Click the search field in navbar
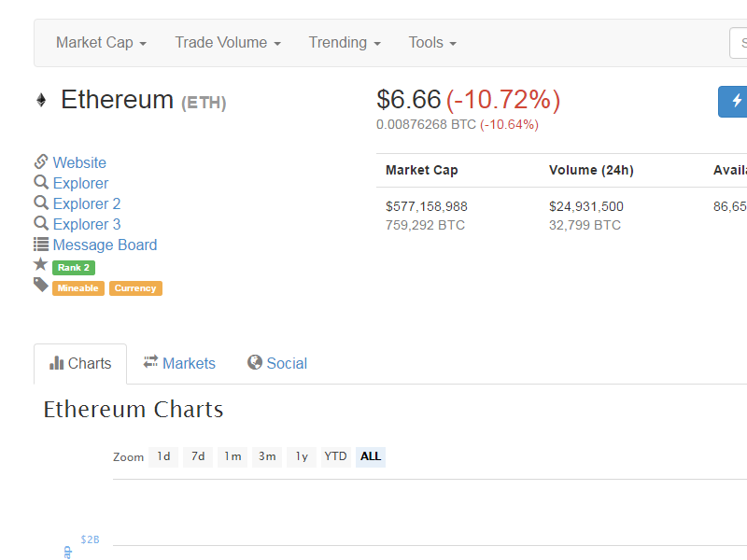The image size is (747, 560). point(738,43)
